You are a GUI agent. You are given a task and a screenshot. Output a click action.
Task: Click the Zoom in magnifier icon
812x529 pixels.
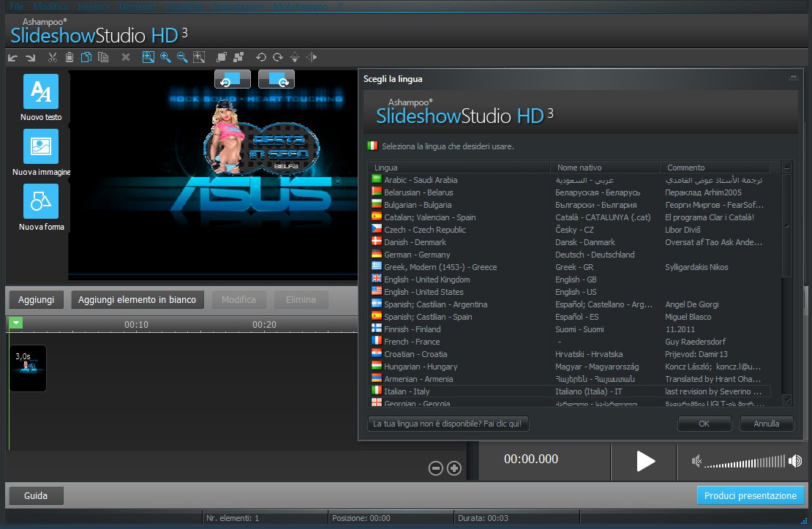pyautogui.click(x=165, y=58)
